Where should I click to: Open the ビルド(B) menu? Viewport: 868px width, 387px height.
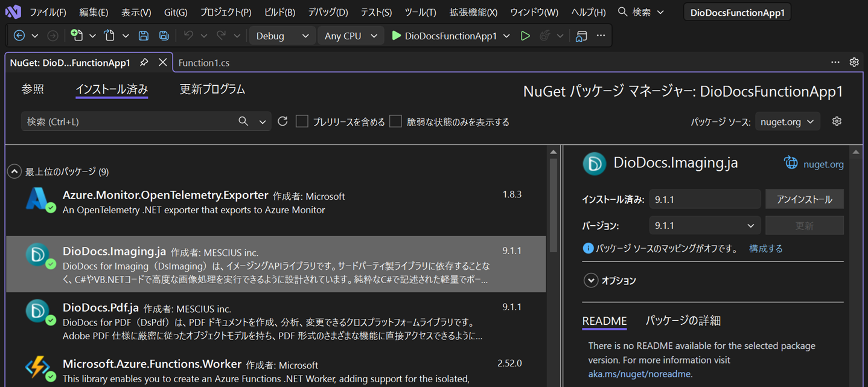click(279, 12)
